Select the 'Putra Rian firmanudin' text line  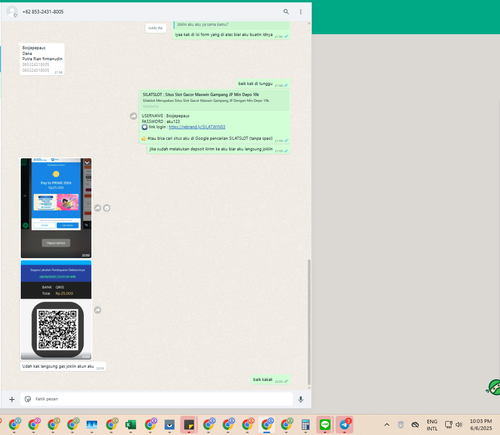[42, 59]
